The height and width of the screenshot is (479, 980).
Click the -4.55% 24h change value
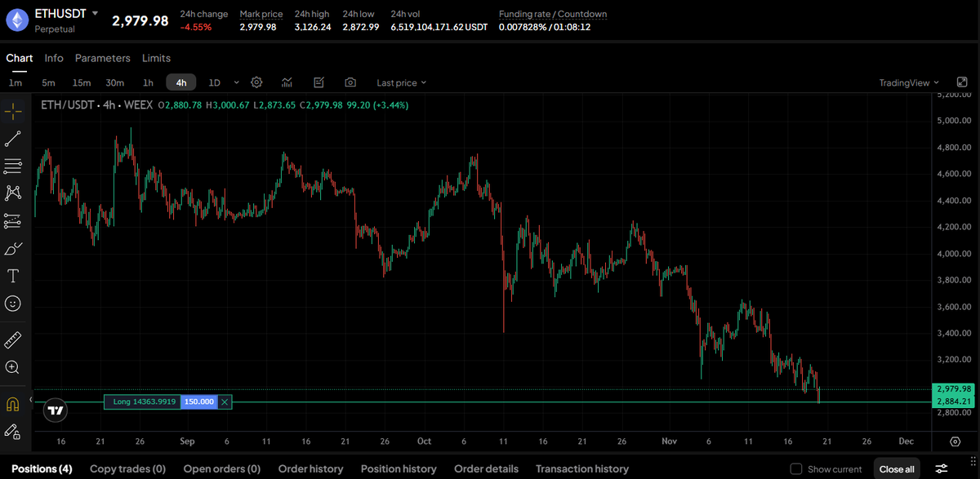tap(196, 27)
